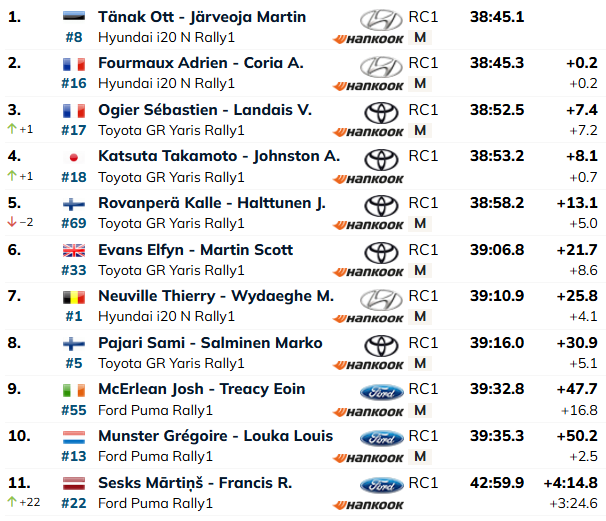Click the red down arrow under position 5
Viewport: 606px width, 521px height.
point(12,222)
